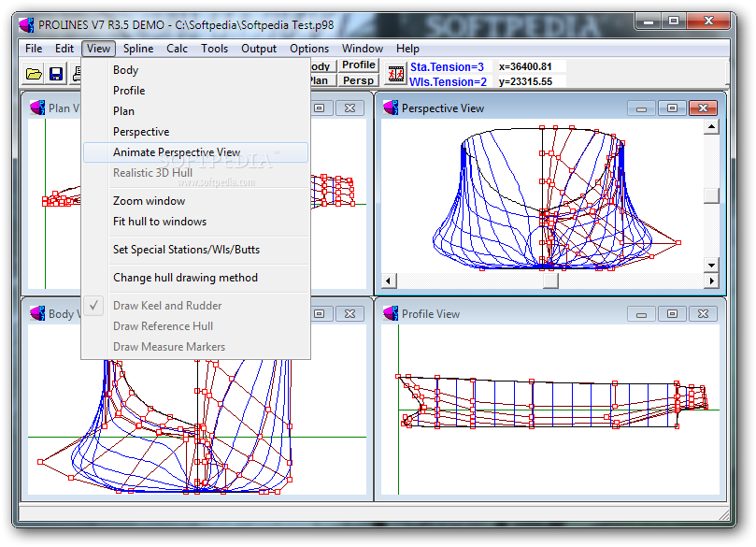This screenshot has width=756, height=547.
Task: Open the file with the folder toolbar icon
Action: [x=34, y=74]
